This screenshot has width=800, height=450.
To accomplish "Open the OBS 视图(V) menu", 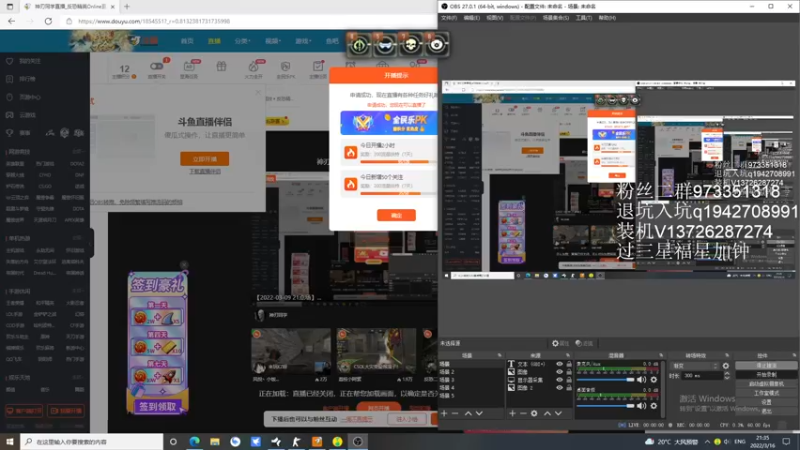I will (x=494, y=18).
